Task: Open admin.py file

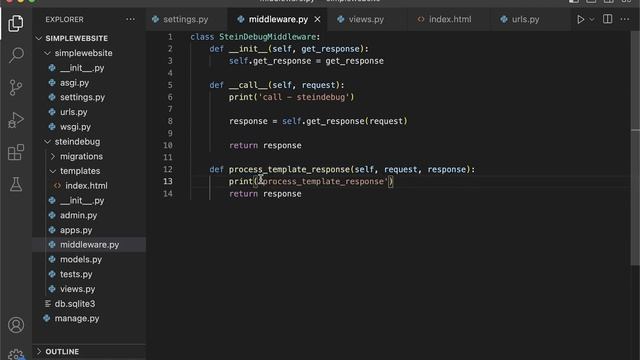Action: click(78, 215)
